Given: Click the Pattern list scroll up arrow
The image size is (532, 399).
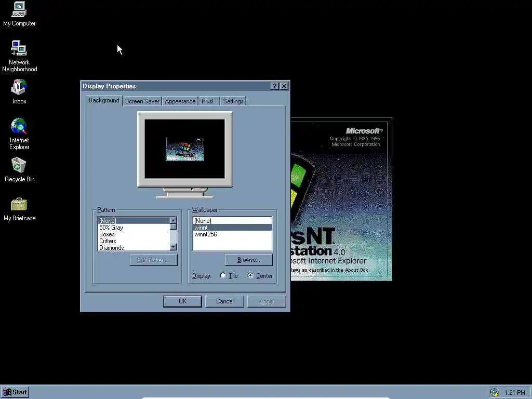Looking at the screenshot, I should 174,220.
